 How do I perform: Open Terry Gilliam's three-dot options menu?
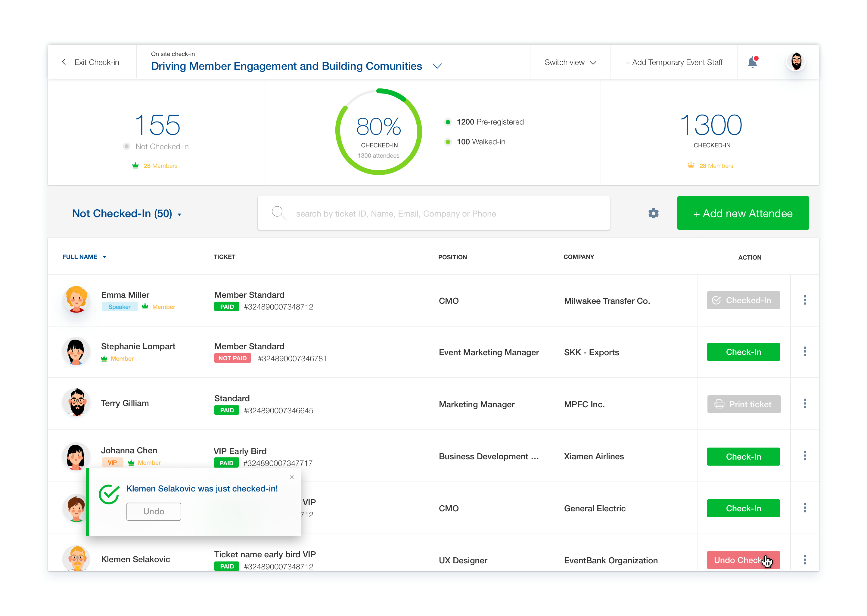pos(804,404)
